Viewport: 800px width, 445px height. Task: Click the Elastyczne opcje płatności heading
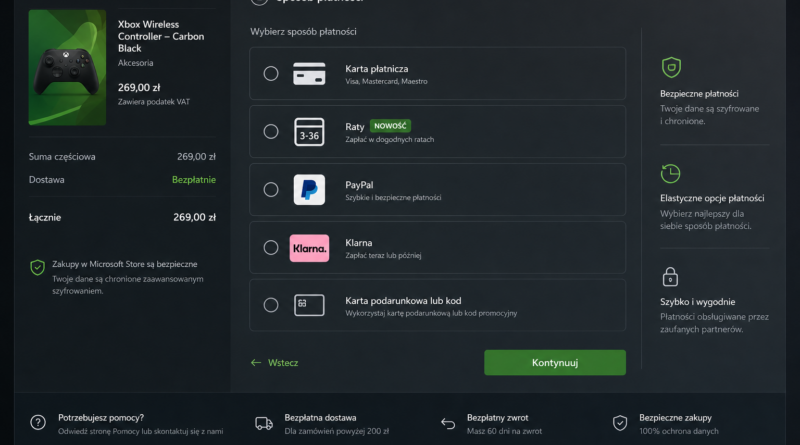[x=712, y=198]
